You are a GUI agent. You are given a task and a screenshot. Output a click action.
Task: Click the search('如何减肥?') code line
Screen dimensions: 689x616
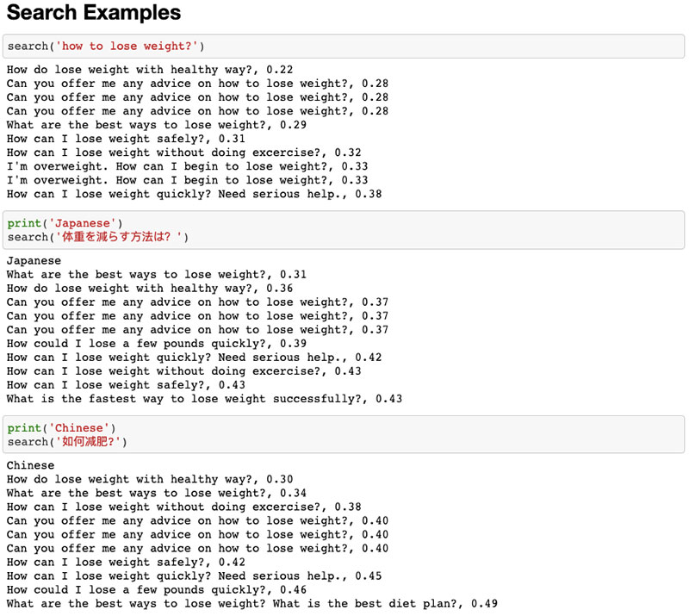coord(67,442)
